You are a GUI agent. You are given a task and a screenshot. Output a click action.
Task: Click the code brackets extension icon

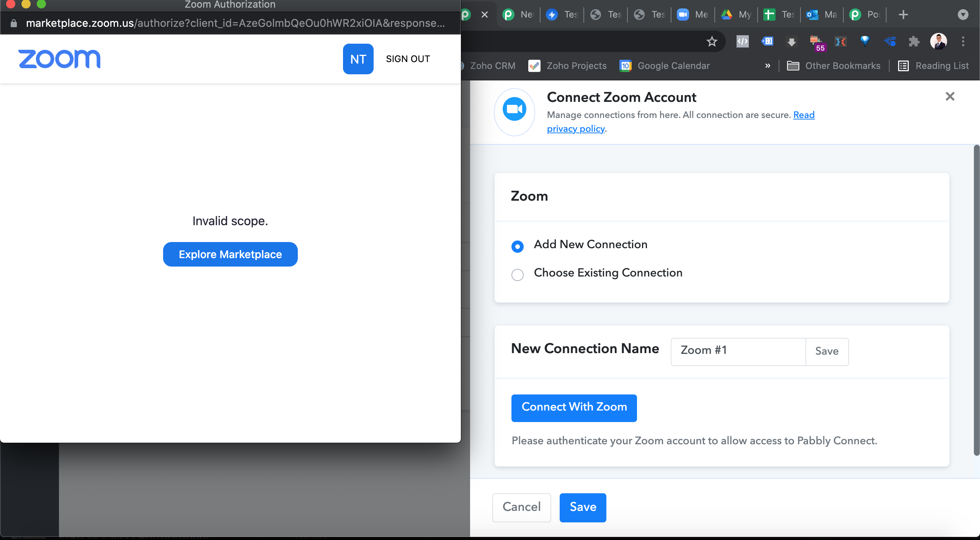click(x=742, y=41)
